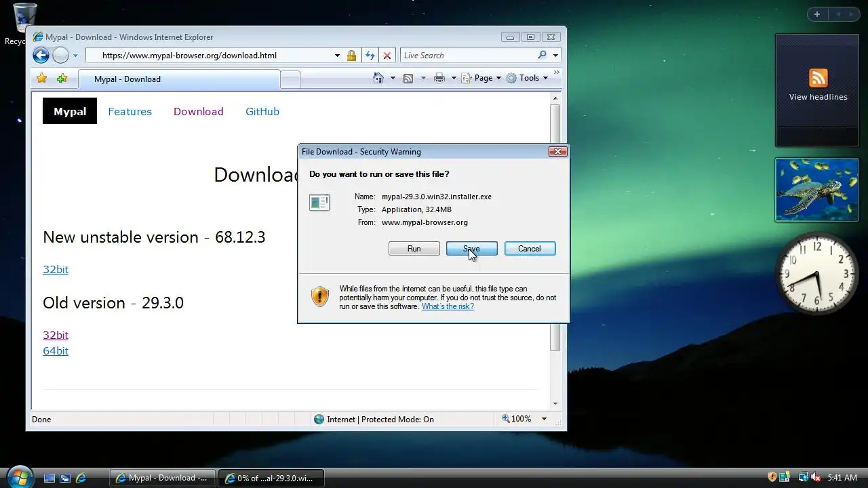Click inside the Live Search box
The height and width of the screenshot is (488, 868).
468,56
